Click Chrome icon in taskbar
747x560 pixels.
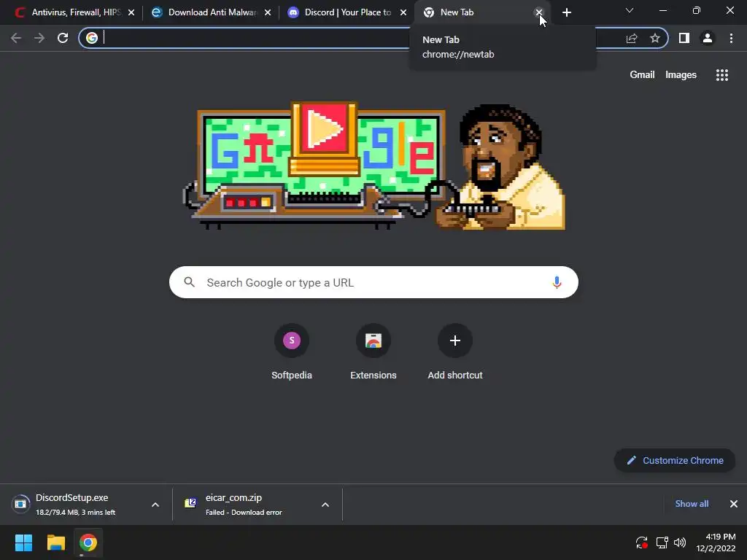88,542
